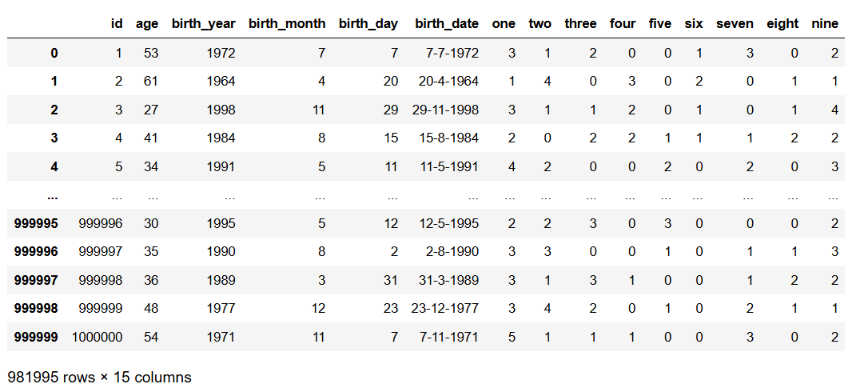Click the birth_day column header

(368, 23)
